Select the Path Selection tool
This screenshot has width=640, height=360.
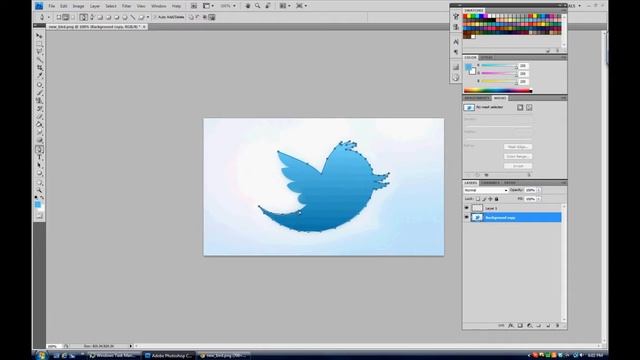point(39,165)
